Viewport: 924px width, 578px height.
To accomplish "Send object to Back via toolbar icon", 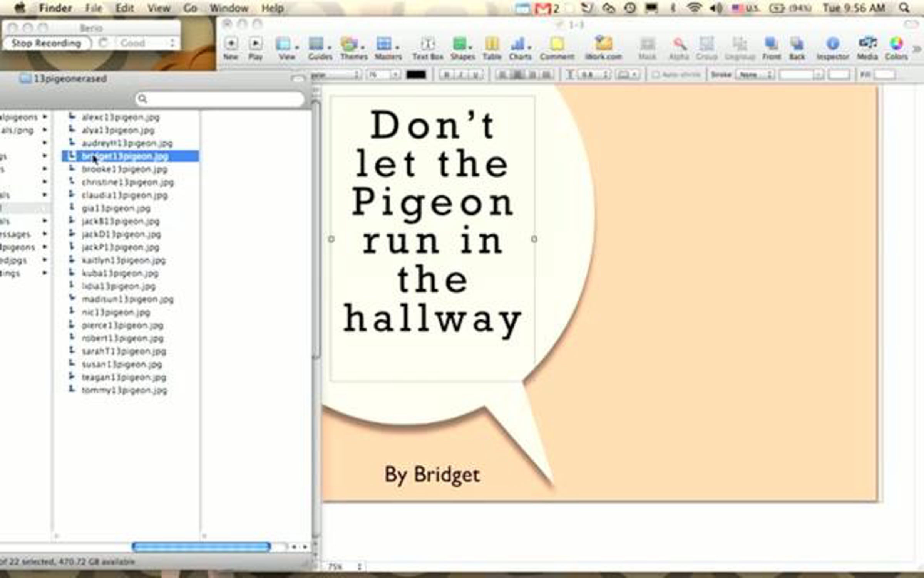I will [797, 44].
